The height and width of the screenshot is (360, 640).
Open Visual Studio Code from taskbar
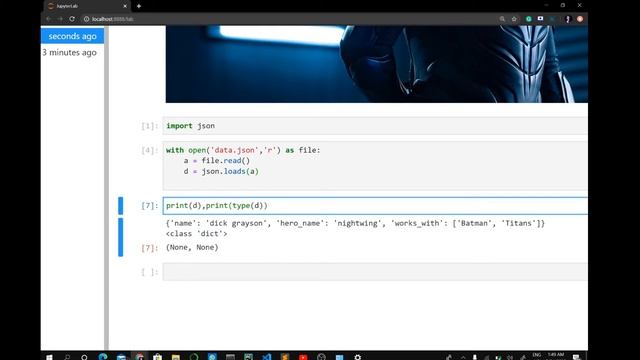(x=267, y=357)
